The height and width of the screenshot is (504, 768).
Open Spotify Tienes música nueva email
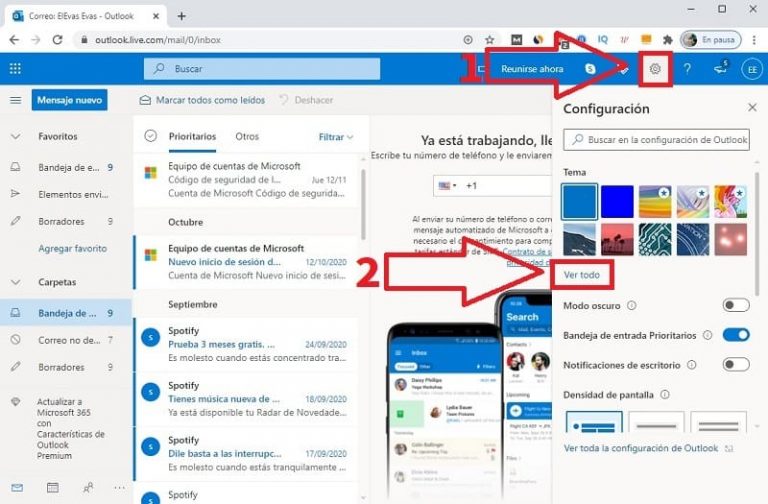246,399
